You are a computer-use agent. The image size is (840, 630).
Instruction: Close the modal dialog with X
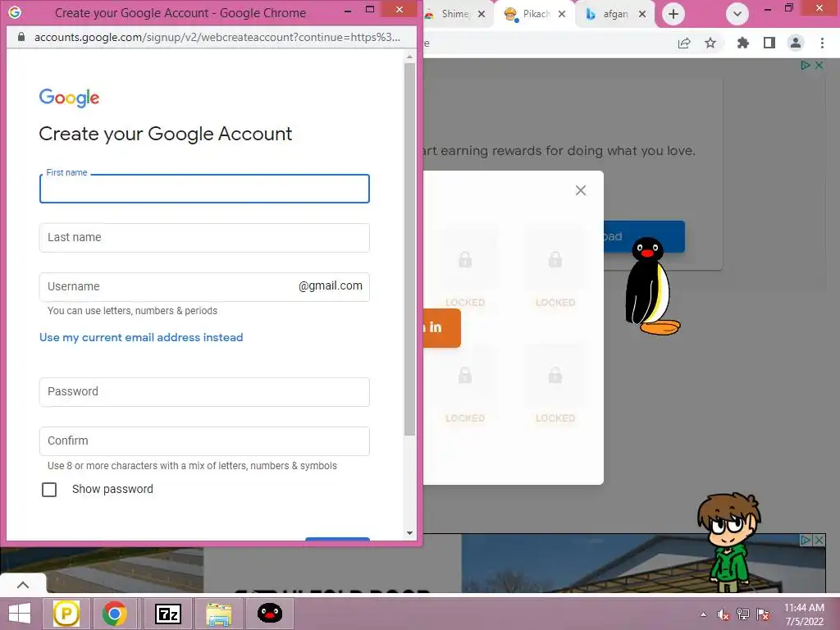click(581, 190)
